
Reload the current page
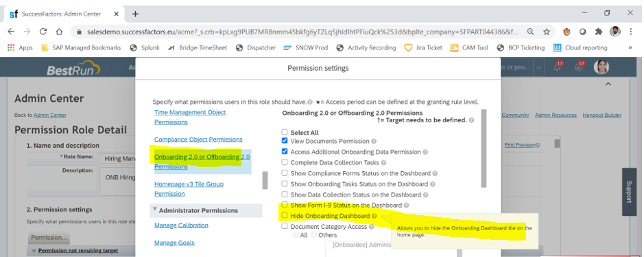pyautogui.click(x=43, y=32)
